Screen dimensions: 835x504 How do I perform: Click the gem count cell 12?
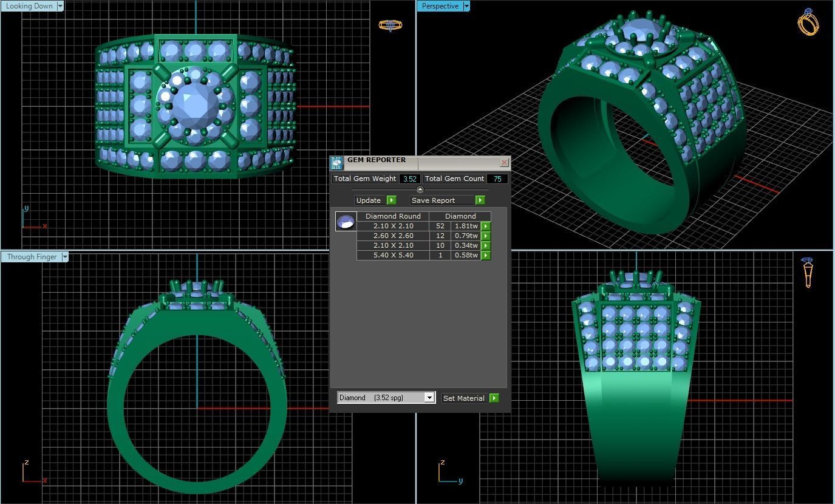pos(440,236)
